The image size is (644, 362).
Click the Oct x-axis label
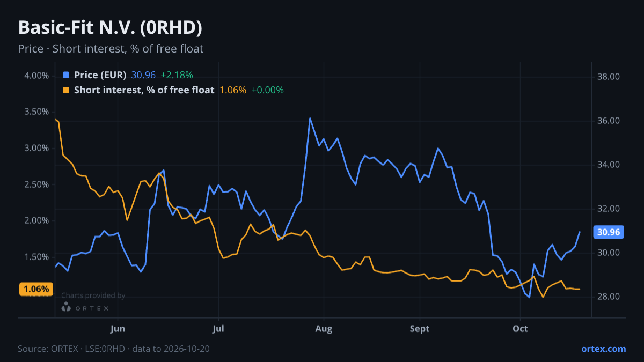[520, 328]
